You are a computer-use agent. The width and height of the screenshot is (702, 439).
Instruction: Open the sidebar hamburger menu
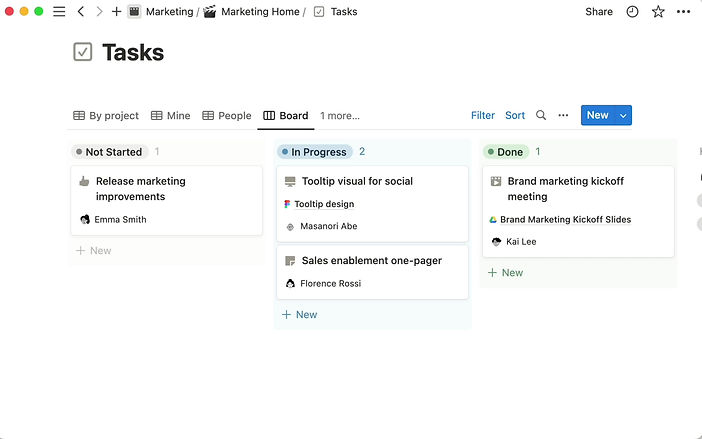click(x=59, y=12)
